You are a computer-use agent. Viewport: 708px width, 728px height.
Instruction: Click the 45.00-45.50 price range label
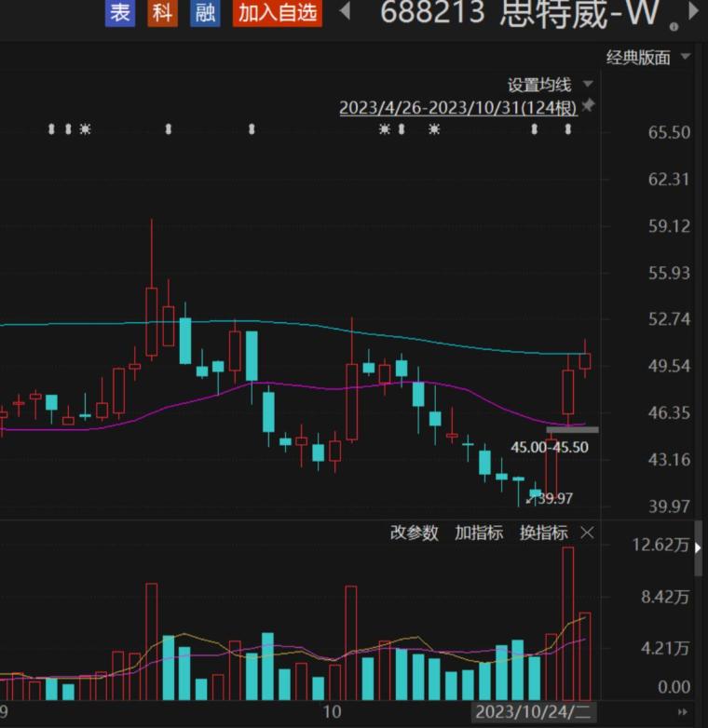[550, 447]
